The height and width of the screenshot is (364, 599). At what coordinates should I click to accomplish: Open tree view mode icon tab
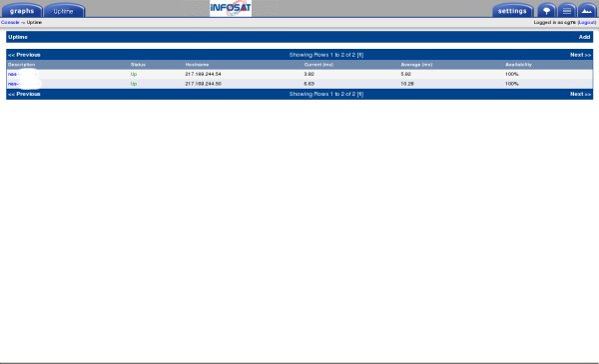click(x=547, y=10)
